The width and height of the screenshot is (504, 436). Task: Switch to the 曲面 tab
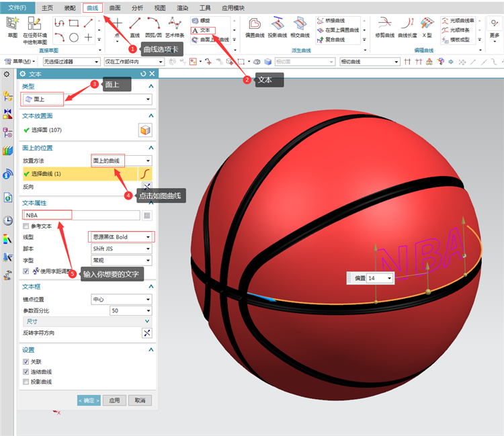115,8
